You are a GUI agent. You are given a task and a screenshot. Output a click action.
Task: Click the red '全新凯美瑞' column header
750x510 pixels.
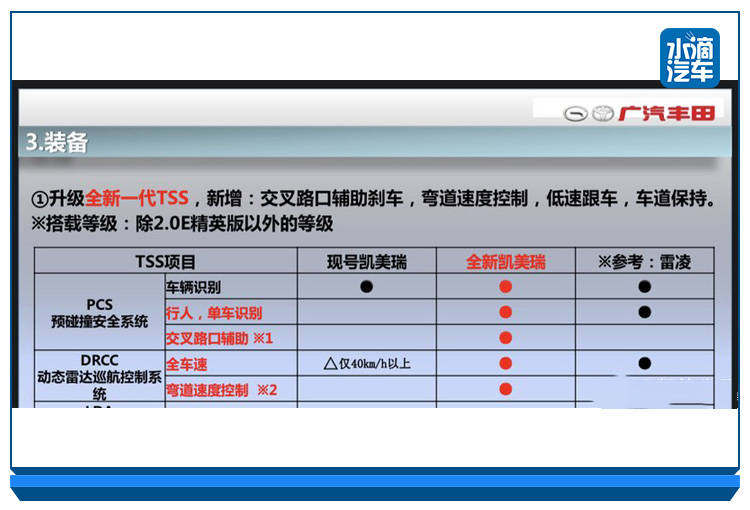coord(506,262)
